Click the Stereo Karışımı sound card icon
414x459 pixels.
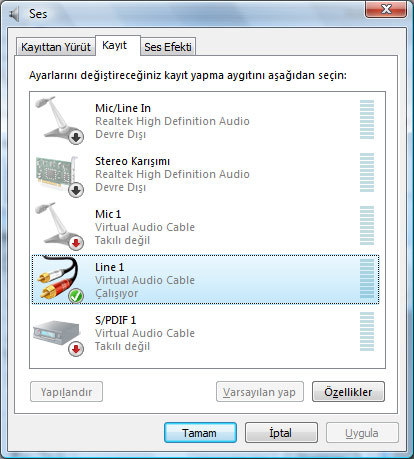(x=59, y=176)
